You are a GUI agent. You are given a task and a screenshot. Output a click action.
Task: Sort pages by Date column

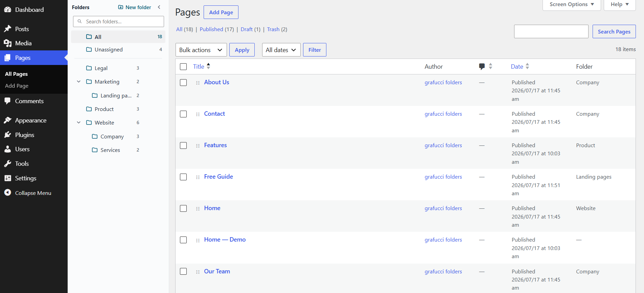point(520,67)
